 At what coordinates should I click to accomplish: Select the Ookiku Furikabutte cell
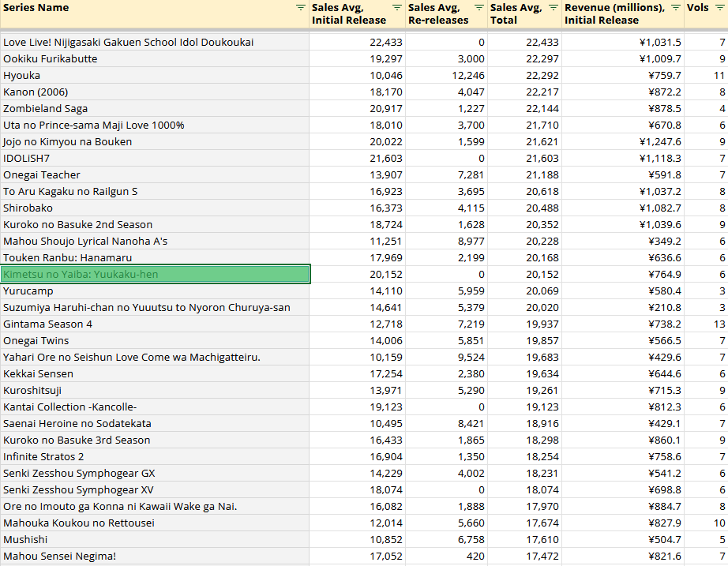[x=155, y=59]
